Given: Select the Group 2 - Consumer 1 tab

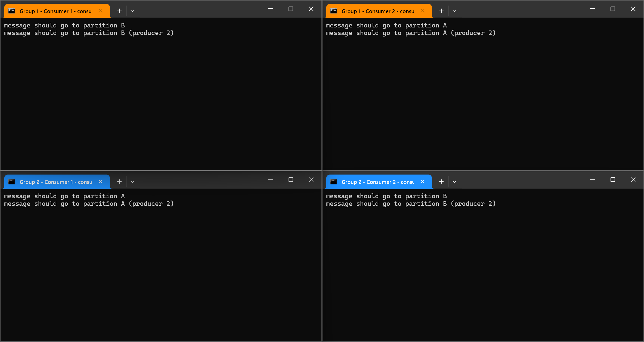Looking at the screenshot, I should coord(57,182).
